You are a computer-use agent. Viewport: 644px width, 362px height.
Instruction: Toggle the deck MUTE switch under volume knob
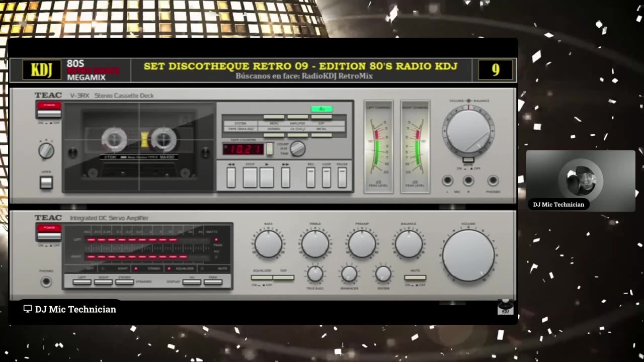click(x=468, y=160)
